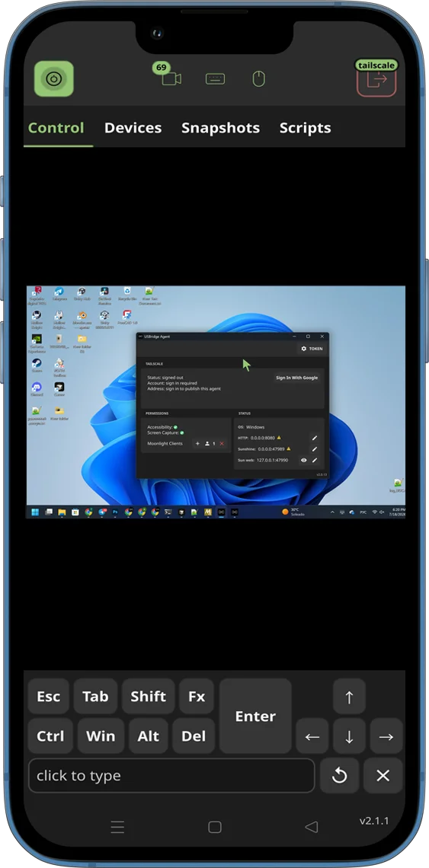Screen dimensions: 429x868
Task: Expand the system tray hidden icons chevron
Action: (332, 512)
